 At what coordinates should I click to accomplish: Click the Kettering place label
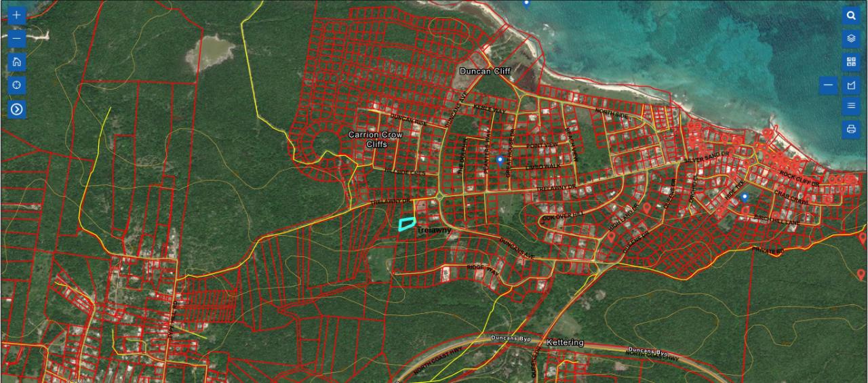[564, 342]
